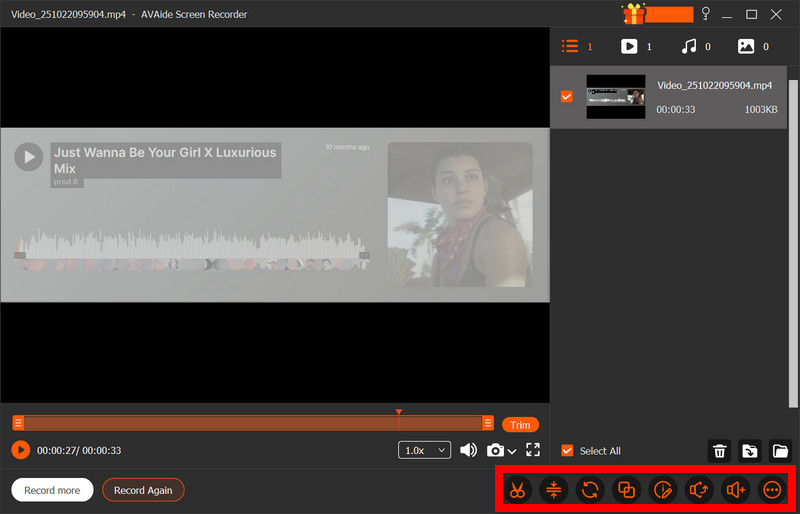The height and width of the screenshot is (514, 800).
Task: Click the file name Video_251022095904.mp4 in list
Action: 714,85
